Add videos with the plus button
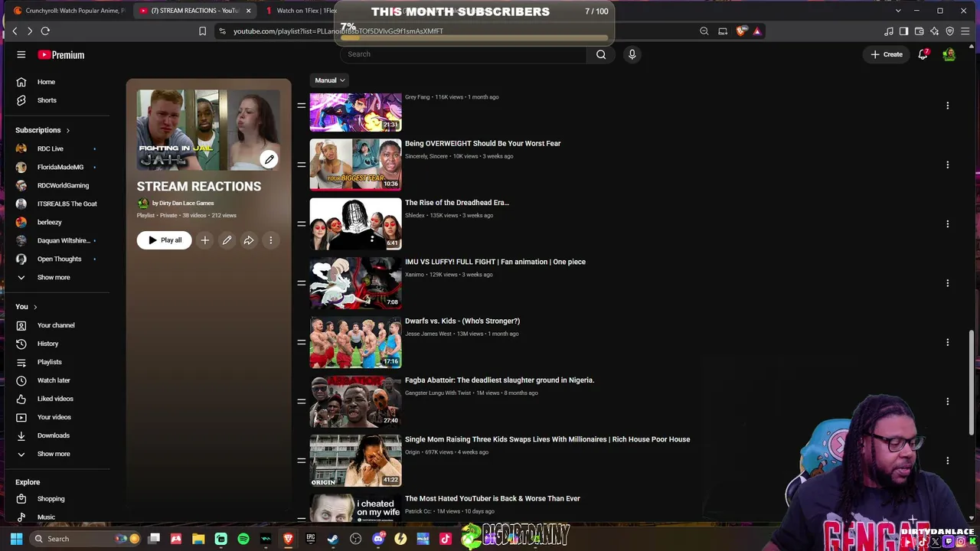Image resolution: width=980 pixels, height=551 pixels. pos(204,240)
